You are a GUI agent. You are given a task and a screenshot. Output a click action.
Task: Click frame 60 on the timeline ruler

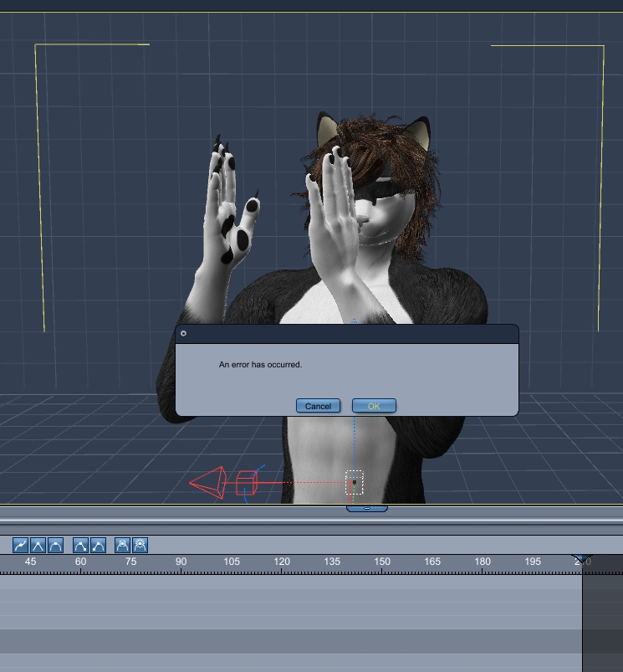(80, 562)
